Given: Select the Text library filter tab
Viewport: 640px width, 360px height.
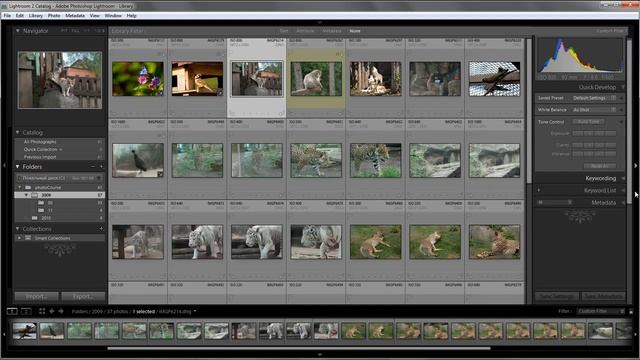Looking at the screenshot, I should click(284, 31).
